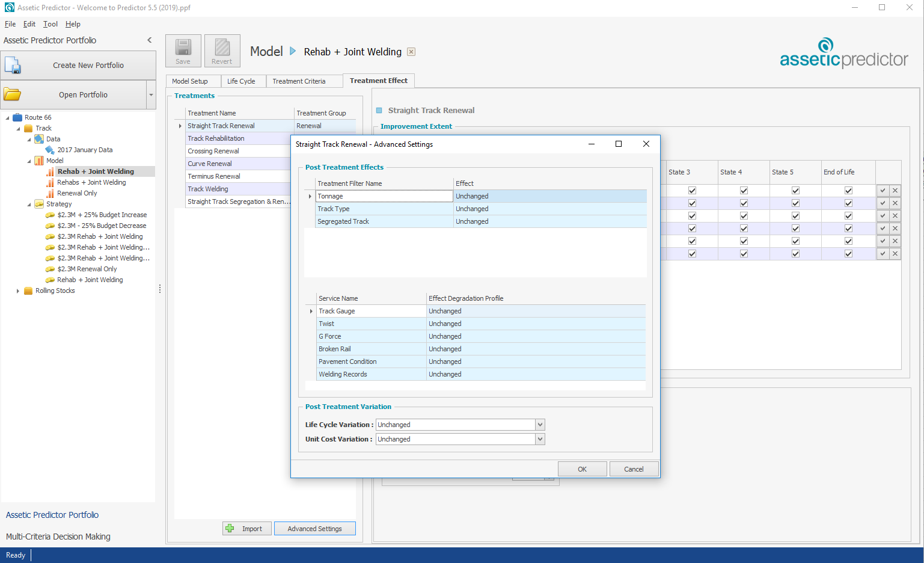Click the $2.3M + 25% Budget Increase coins icon
This screenshot has width=924, height=563.
[x=50, y=215]
